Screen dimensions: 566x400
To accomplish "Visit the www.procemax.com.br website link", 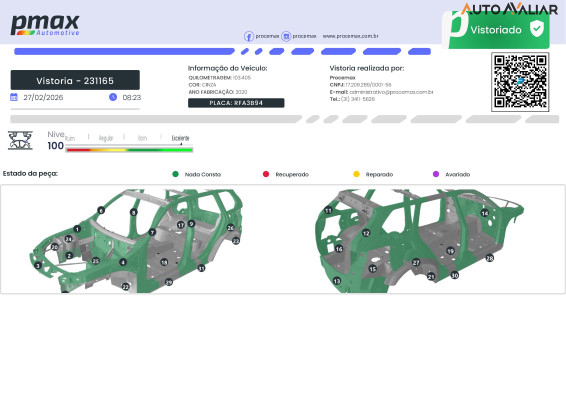I will click(x=351, y=36).
